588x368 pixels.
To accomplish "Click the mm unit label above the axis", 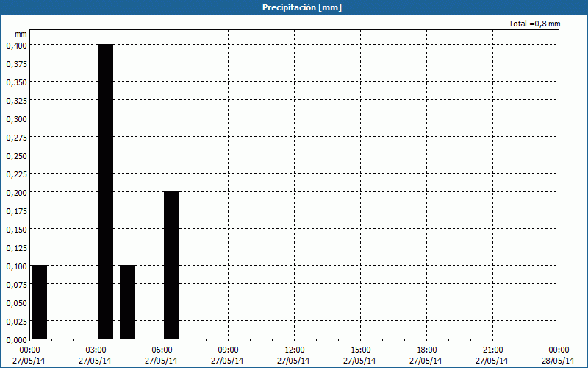I will 21,34.
